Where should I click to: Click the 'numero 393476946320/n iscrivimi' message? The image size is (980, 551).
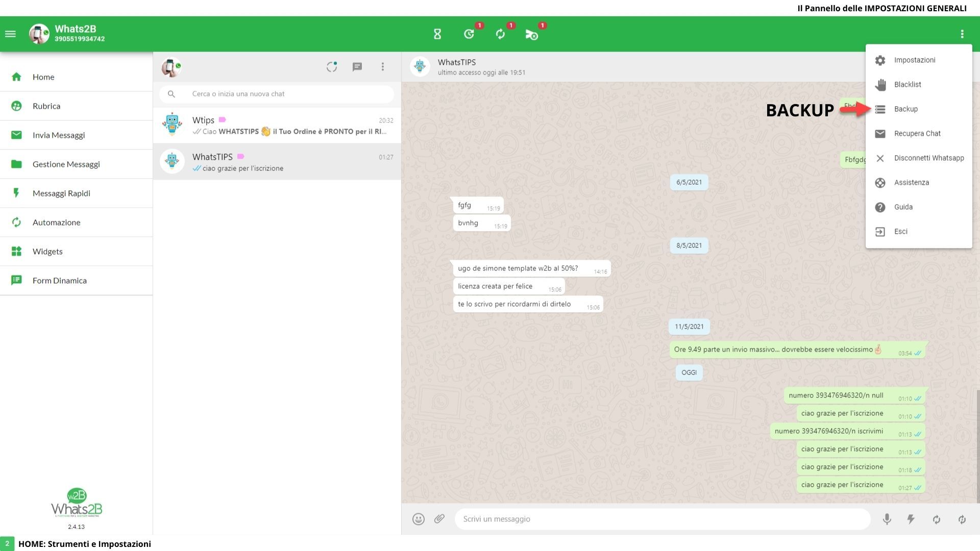point(848,432)
